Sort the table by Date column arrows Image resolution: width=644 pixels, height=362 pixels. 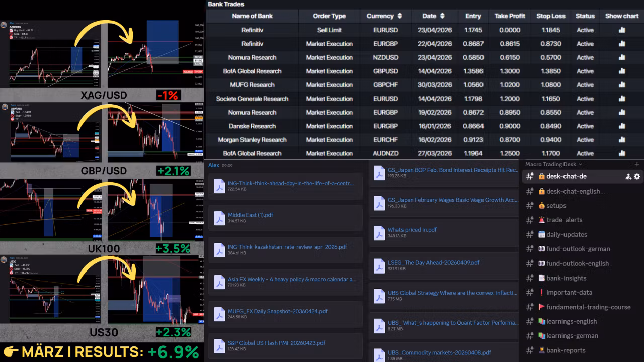click(x=442, y=16)
